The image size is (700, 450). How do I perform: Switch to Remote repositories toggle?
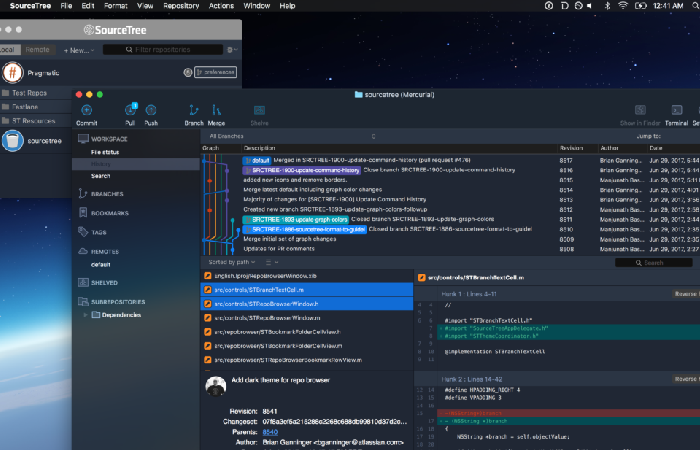coord(38,50)
